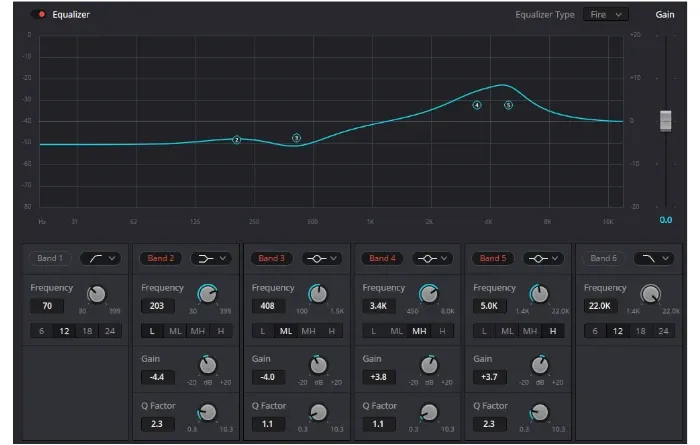Click Band 4 Frequency knob

point(429,294)
